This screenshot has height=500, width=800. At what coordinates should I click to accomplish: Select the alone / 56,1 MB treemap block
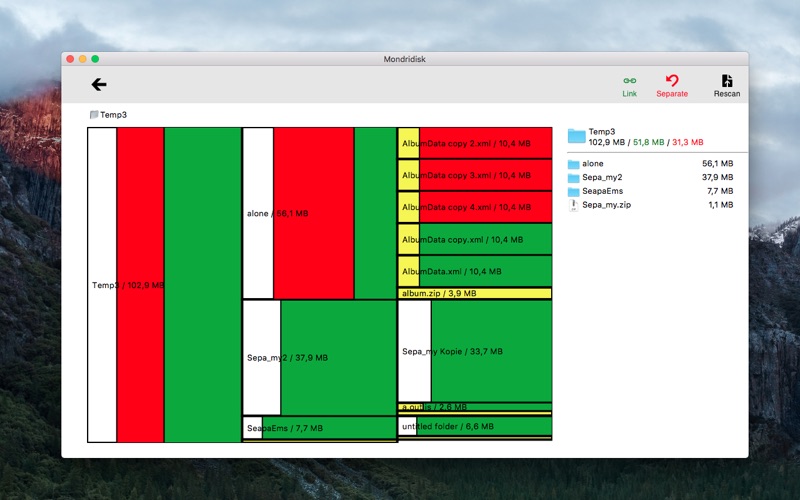coord(319,213)
